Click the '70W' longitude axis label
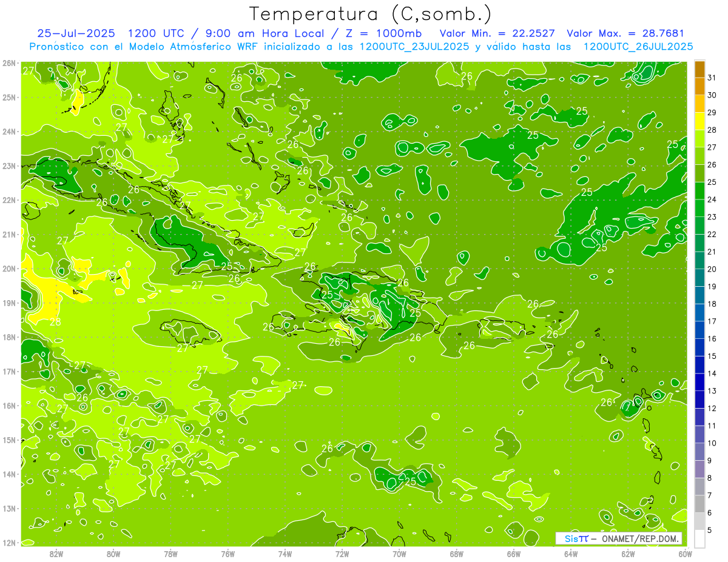 (x=399, y=554)
